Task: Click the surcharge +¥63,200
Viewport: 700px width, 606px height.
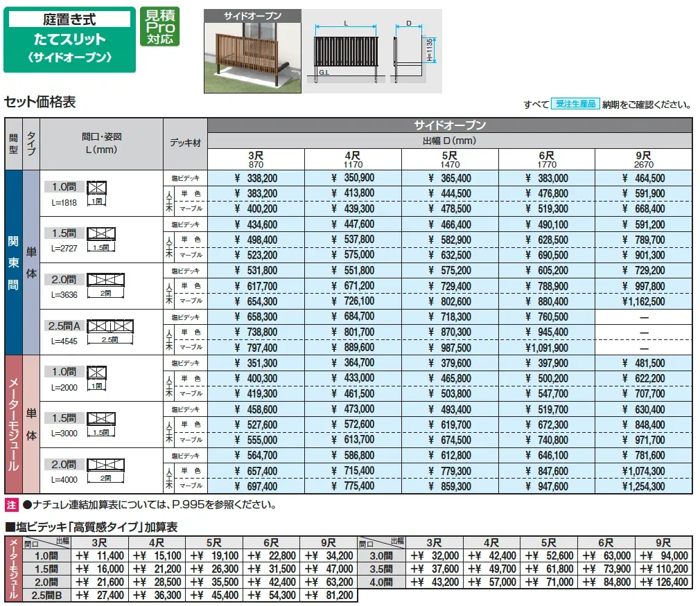Action: (x=329, y=582)
